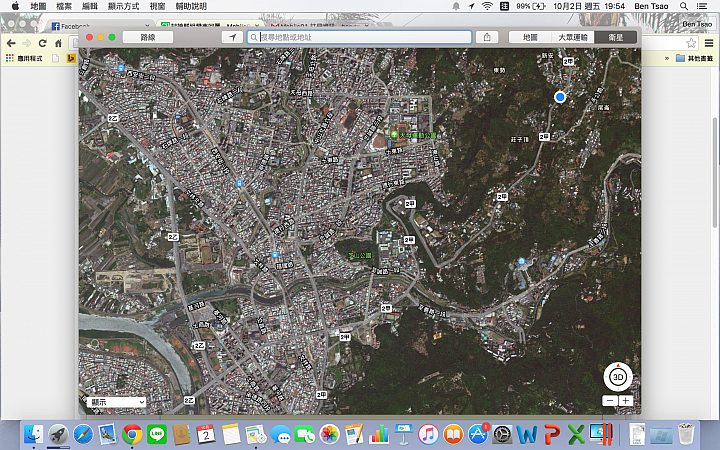Viewport: 720px width, 450px height.
Task: Open Contacts from the Dock
Action: pyautogui.click(x=181, y=434)
